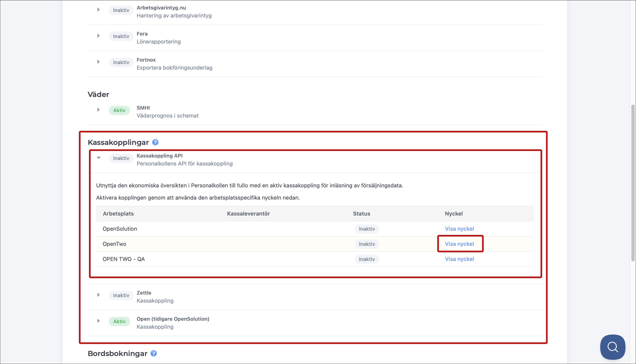
Task: Expand the Arbetsgivarintyg.nu integration row
Action: click(x=98, y=10)
